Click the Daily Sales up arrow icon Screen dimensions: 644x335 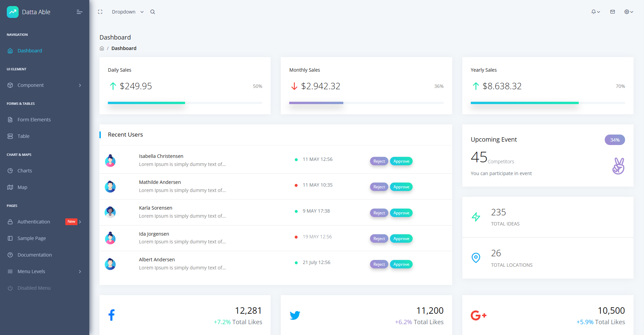pos(113,86)
